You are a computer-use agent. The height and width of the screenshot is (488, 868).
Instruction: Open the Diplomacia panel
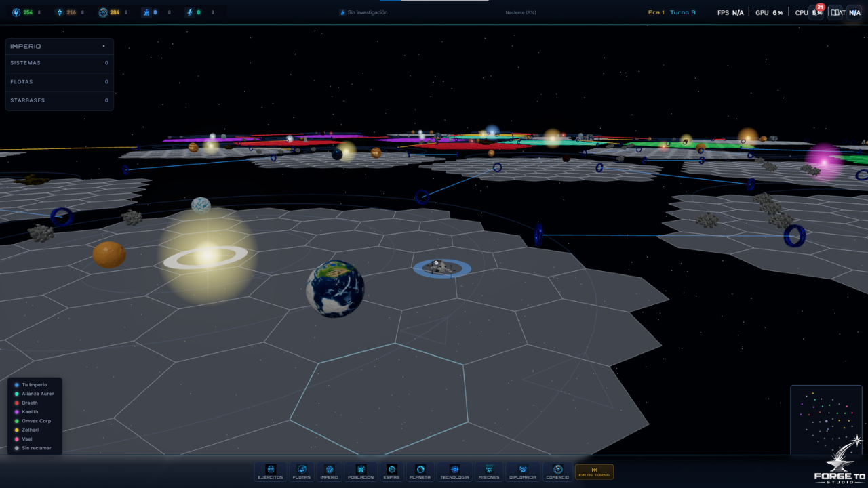[523, 472]
